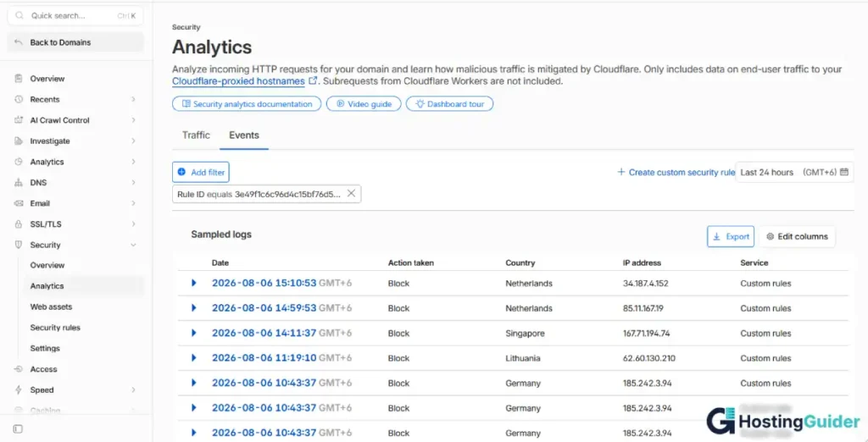Click Back to Domains button

pyautogui.click(x=75, y=42)
